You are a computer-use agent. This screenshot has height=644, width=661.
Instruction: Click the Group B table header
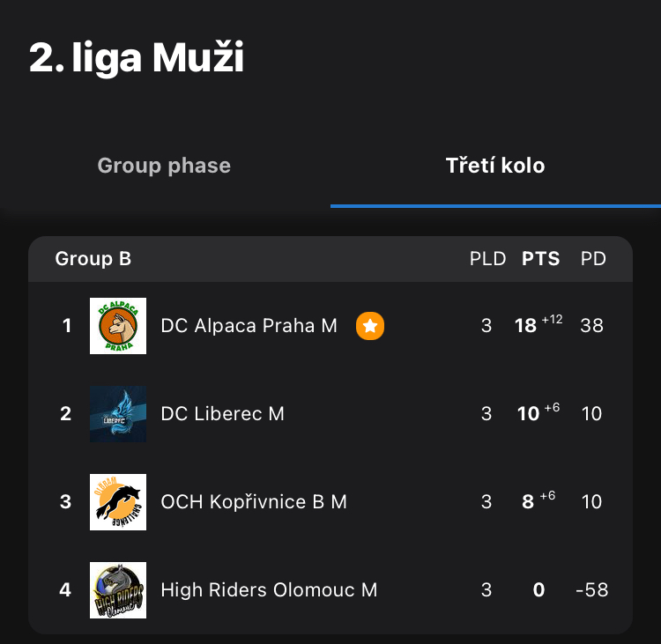tap(93, 259)
